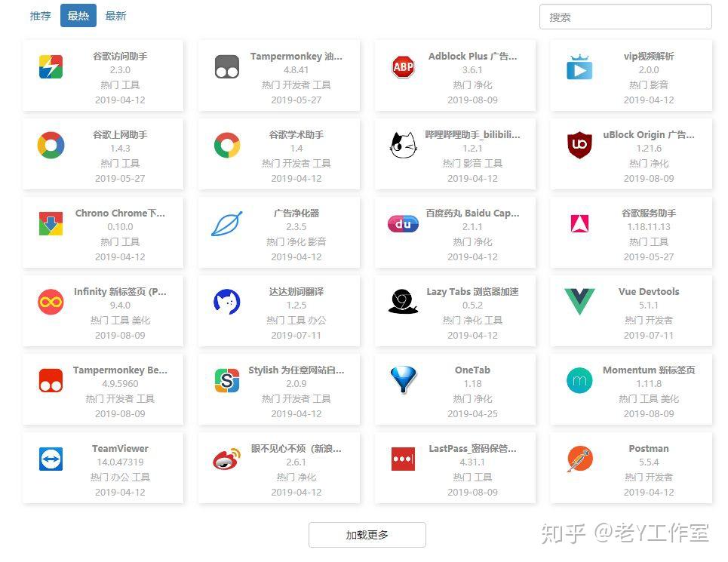Switch to the 最新 tab
This screenshot has height=562, width=728.
pos(115,16)
